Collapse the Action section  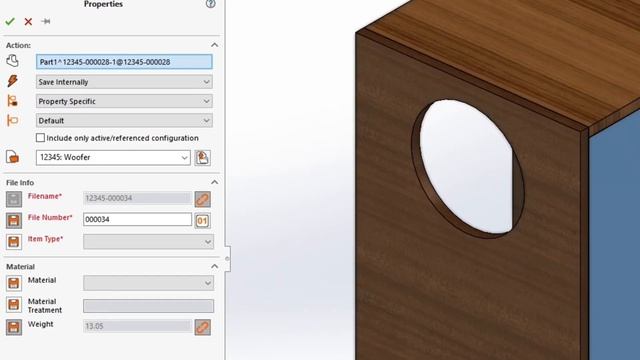(x=214, y=45)
